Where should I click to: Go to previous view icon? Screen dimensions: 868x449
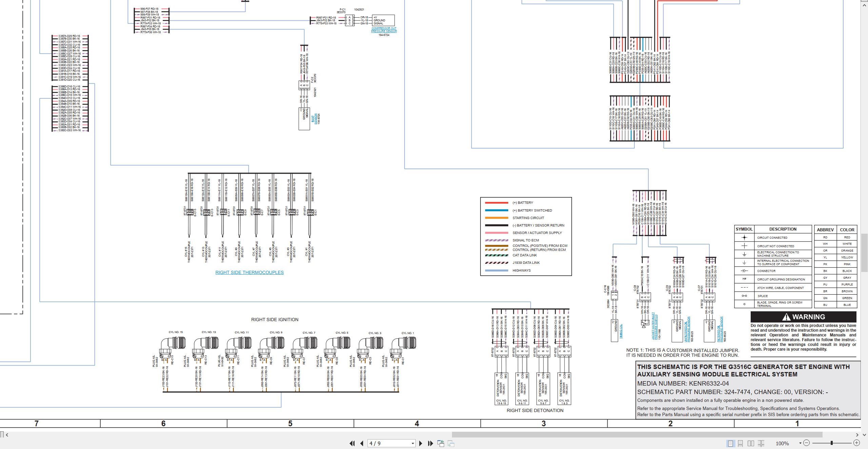(441, 443)
